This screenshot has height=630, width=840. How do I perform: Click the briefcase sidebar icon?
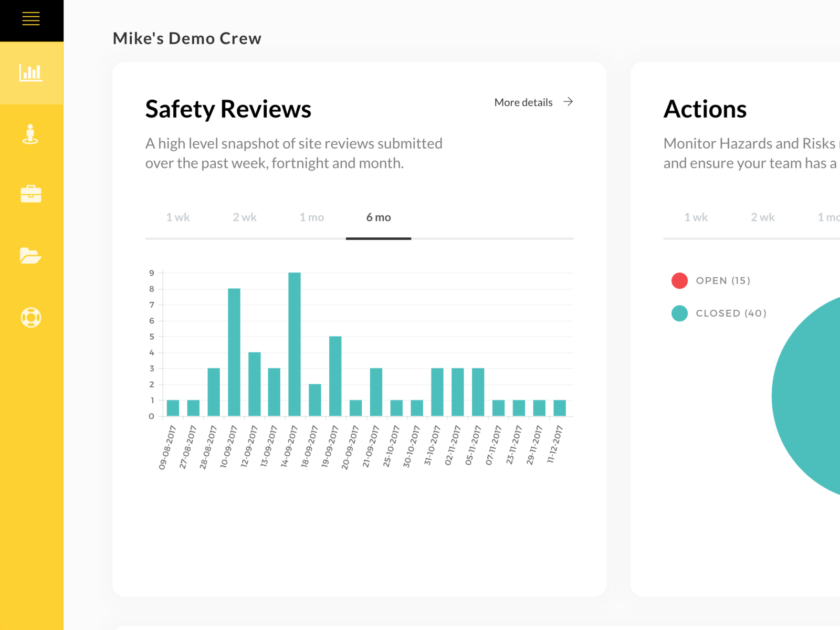tap(31, 194)
